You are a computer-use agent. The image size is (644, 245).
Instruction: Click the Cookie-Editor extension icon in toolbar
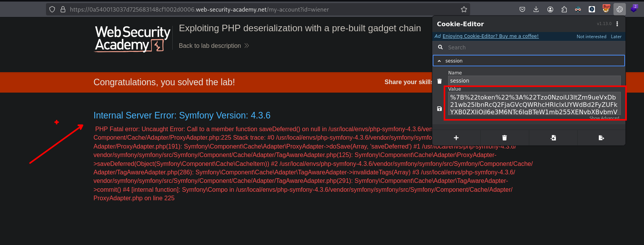point(620,9)
